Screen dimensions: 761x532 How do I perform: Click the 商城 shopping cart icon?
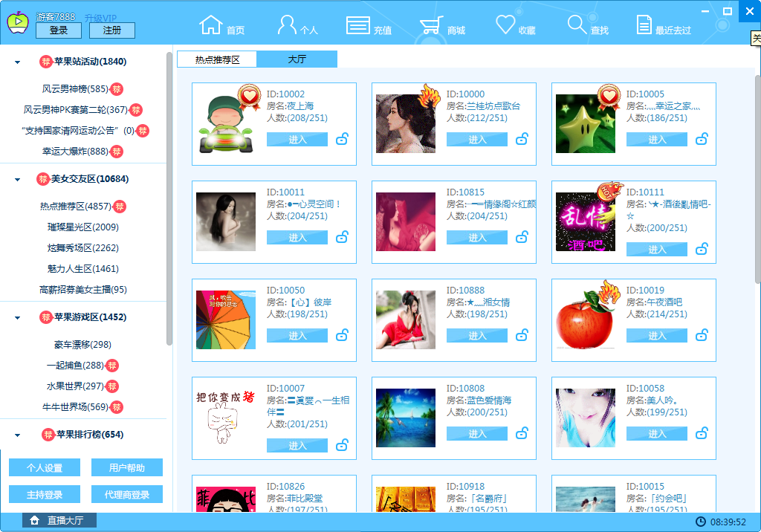pyautogui.click(x=432, y=24)
